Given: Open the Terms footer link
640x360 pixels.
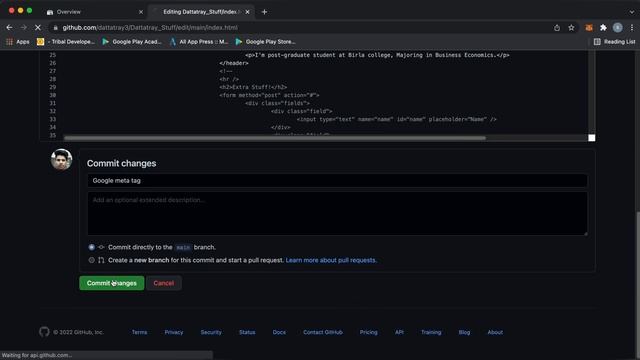Looking at the screenshot, I should (139, 332).
